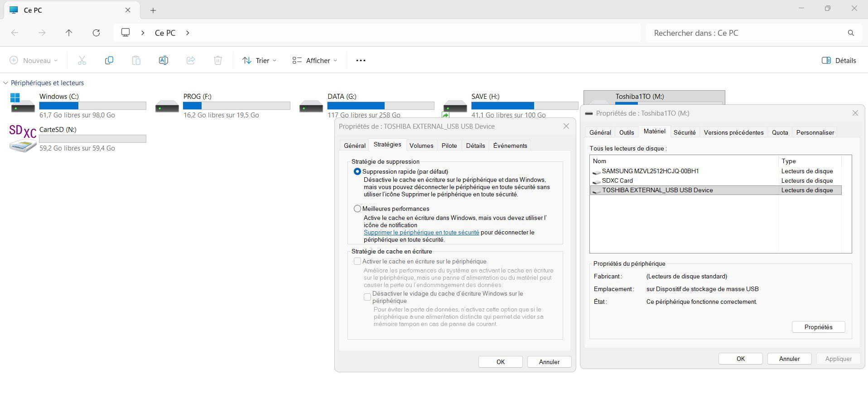Open the Versions précédentes tab
868x404 pixels.
733,132
